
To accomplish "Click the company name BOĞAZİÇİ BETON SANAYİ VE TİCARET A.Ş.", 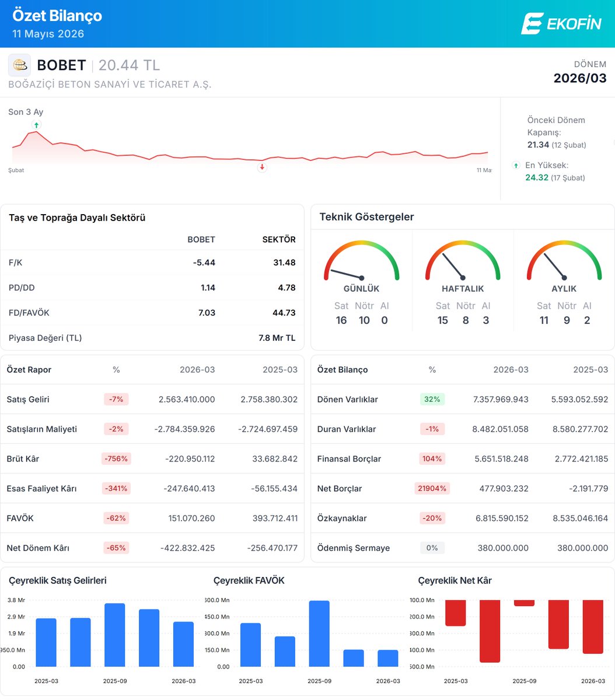I will (110, 85).
